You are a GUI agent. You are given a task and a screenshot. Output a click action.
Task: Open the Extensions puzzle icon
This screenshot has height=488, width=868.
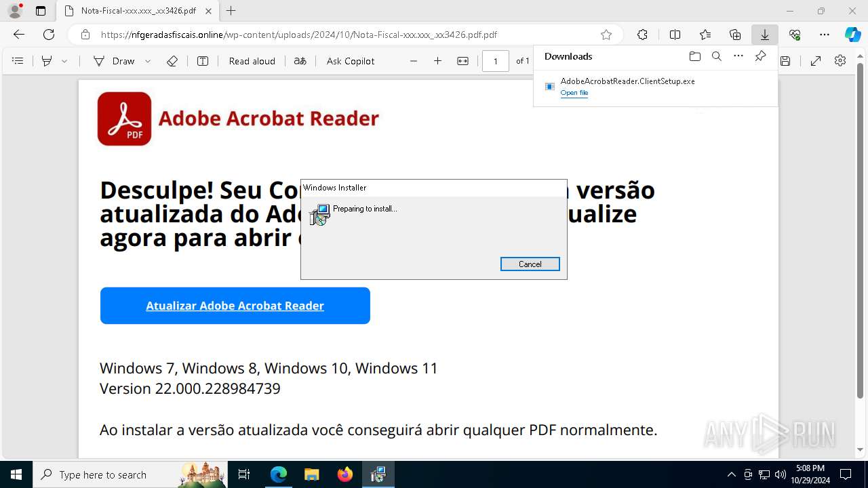pos(642,35)
